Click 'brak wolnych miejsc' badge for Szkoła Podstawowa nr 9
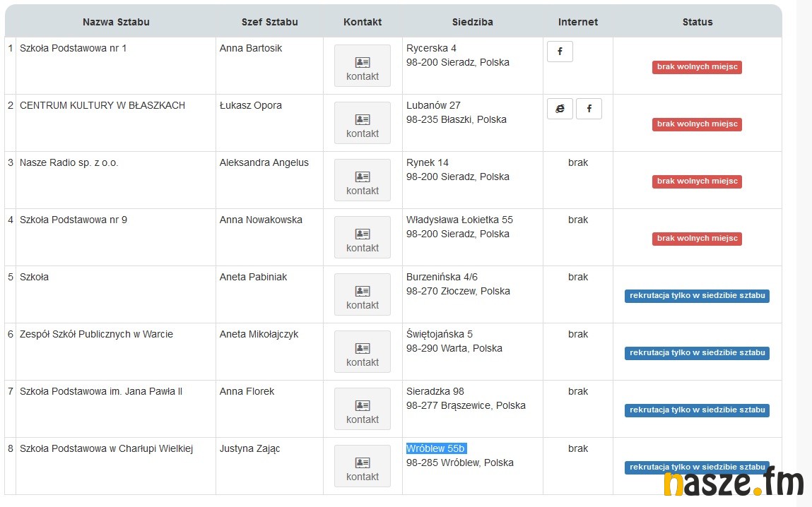This screenshot has width=812, height=507. click(x=697, y=239)
